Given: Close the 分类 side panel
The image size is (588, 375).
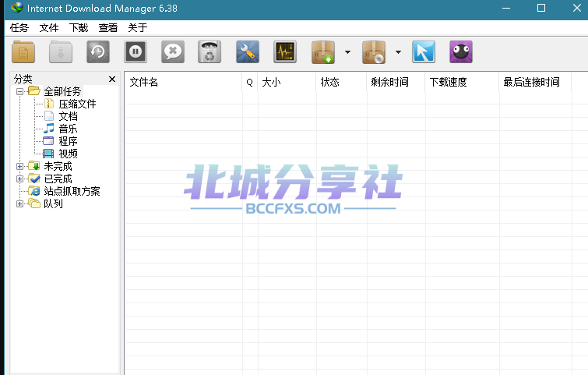Looking at the screenshot, I should [111, 79].
